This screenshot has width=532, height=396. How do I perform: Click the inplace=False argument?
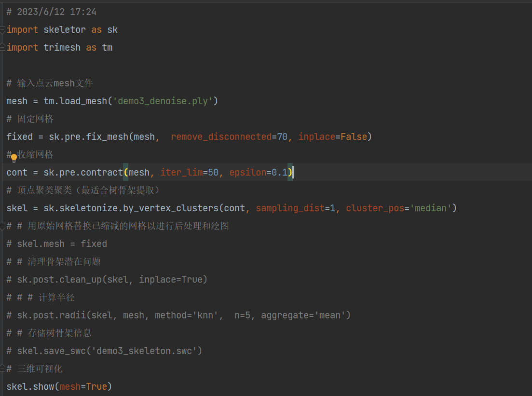pyautogui.click(x=333, y=137)
